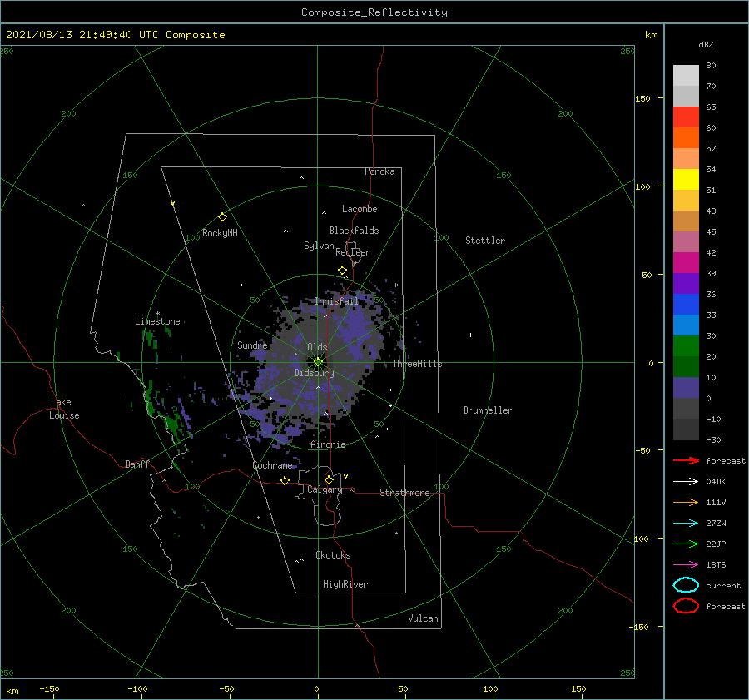The image size is (749, 700).
Task: Click the Lacombe town label
Action: point(360,209)
